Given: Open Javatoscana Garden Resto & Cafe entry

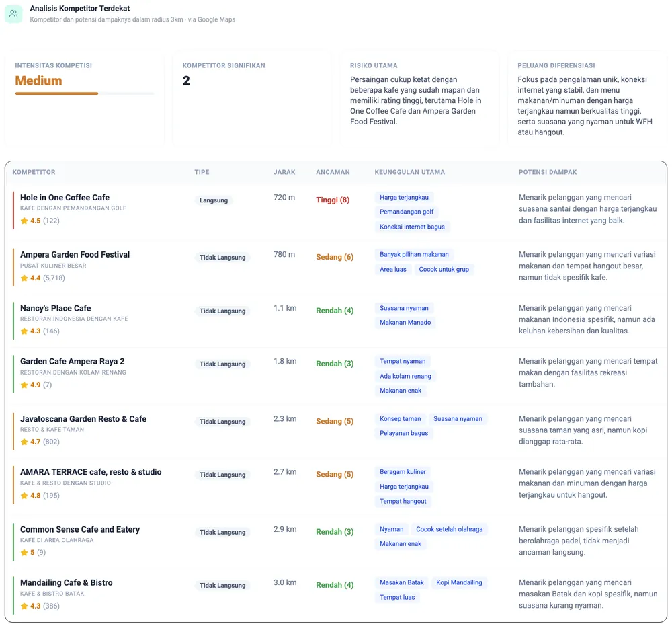Looking at the screenshot, I should (x=83, y=419).
